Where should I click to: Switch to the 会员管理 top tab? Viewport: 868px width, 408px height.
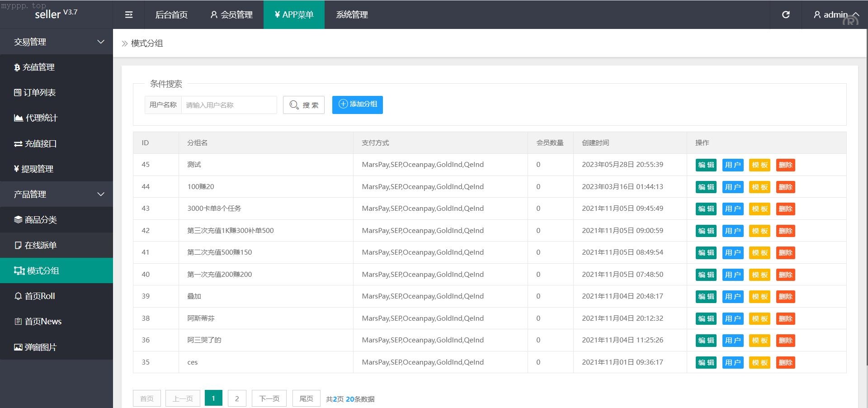coord(231,15)
